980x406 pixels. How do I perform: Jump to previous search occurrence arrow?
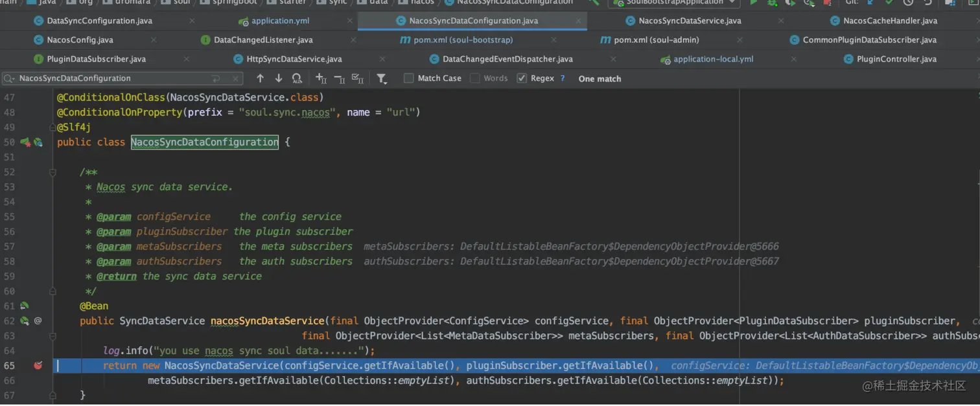260,78
